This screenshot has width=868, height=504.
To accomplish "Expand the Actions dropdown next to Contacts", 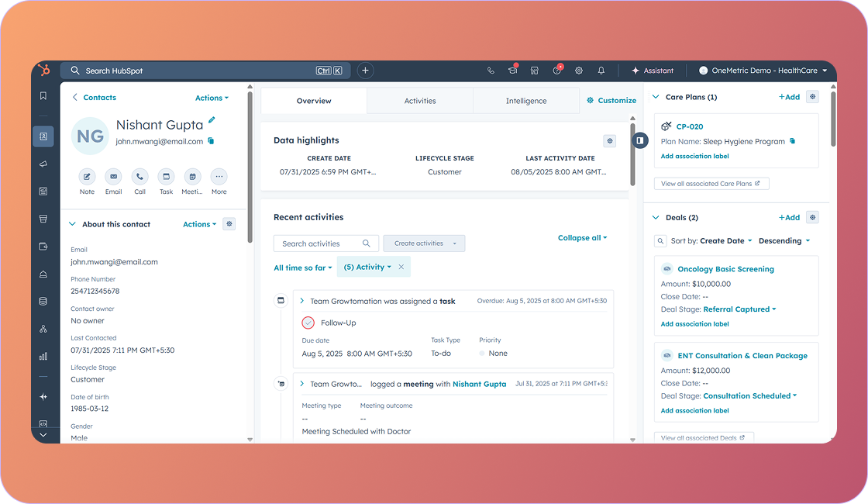I will [212, 98].
